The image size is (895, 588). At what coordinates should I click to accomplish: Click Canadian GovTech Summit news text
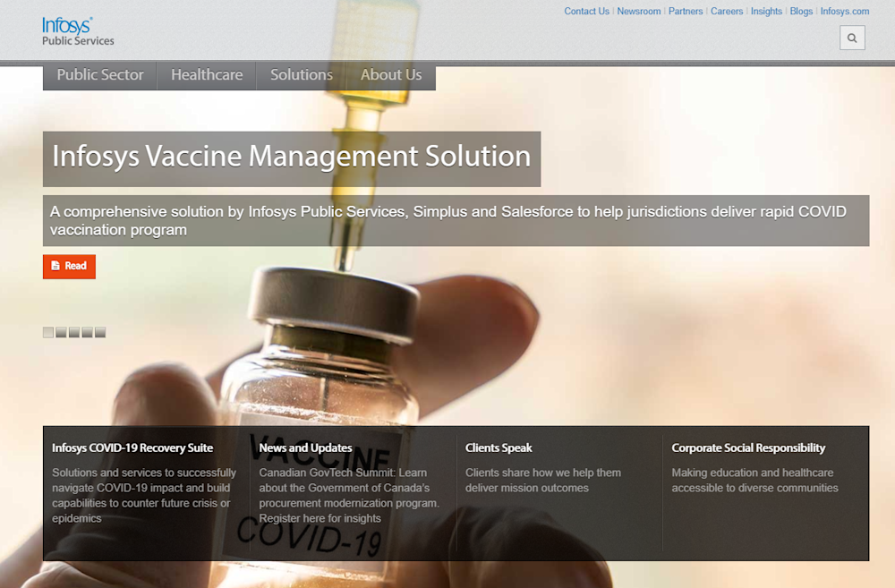tap(349, 496)
